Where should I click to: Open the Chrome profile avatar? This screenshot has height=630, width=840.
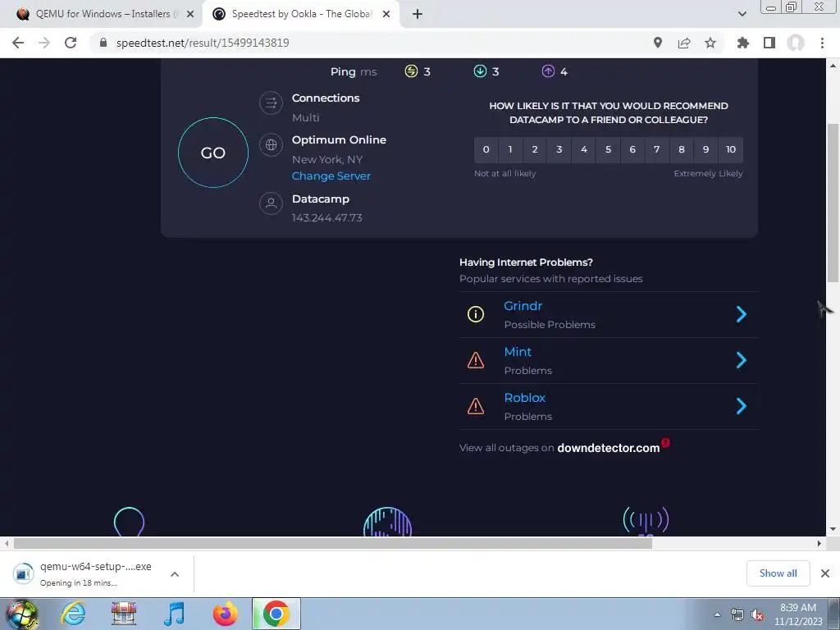coord(796,43)
